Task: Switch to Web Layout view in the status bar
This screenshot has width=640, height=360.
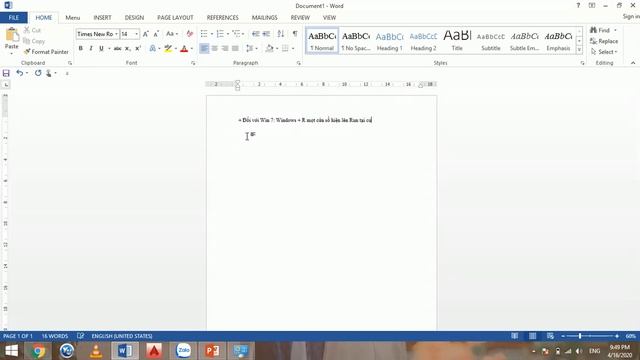Action: pyautogui.click(x=550, y=336)
